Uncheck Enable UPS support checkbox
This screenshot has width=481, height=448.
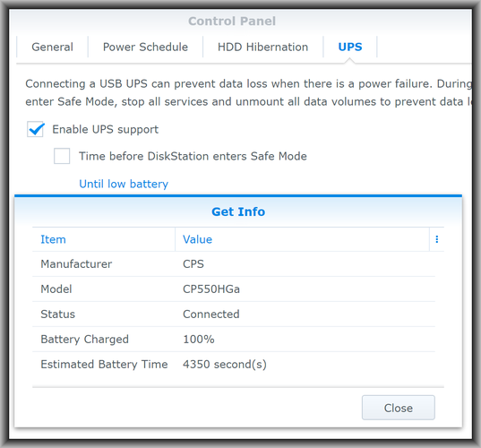click(x=35, y=129)
